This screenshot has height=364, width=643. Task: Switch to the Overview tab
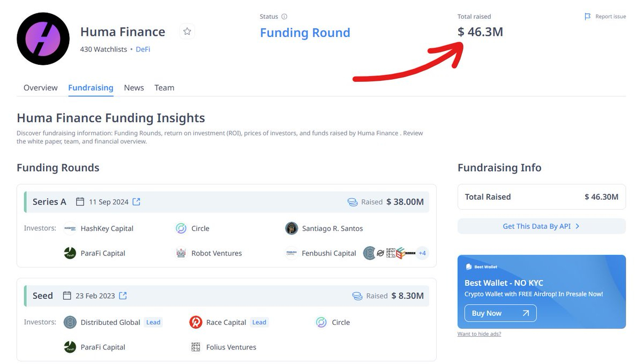pyautogui.click(x=41, y=88)
